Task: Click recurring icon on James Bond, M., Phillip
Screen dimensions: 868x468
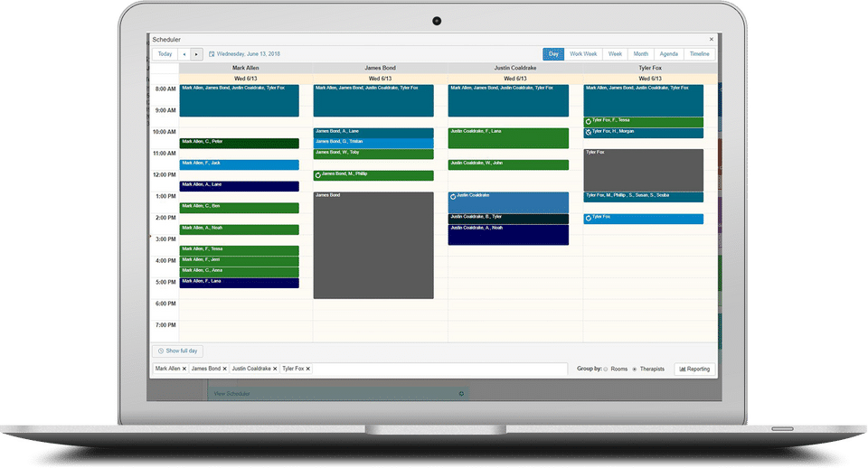Action: [x=317, y=175]
